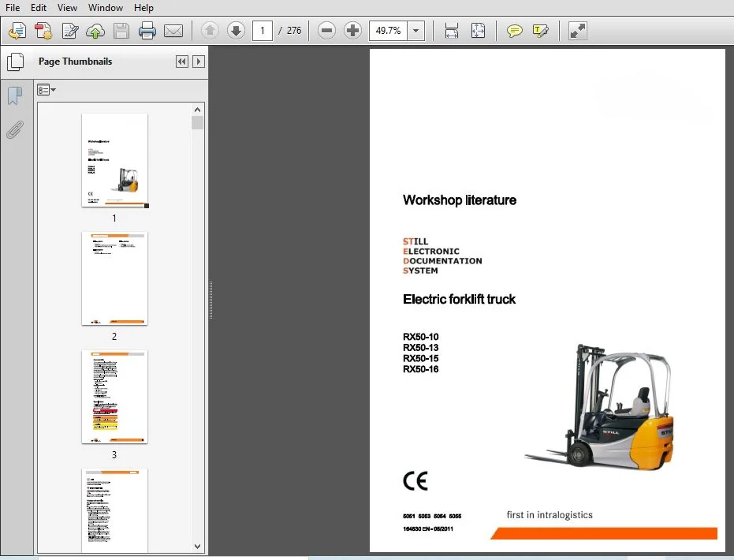Click the Create PDF toolbar icon
The width and height of the screenshot is (734, 560).
pos(43,31)
